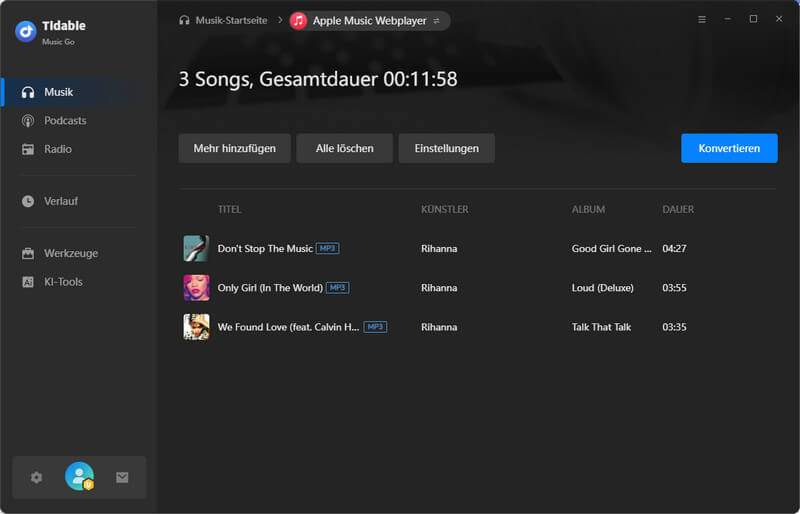Click duration 03:55

click(x=674, y=288)
